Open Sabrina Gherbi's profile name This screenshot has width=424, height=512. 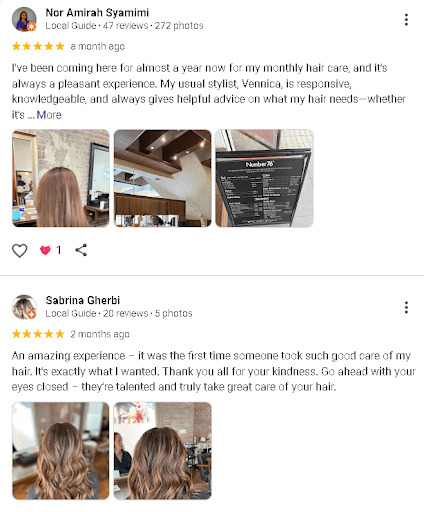[83, 300]
